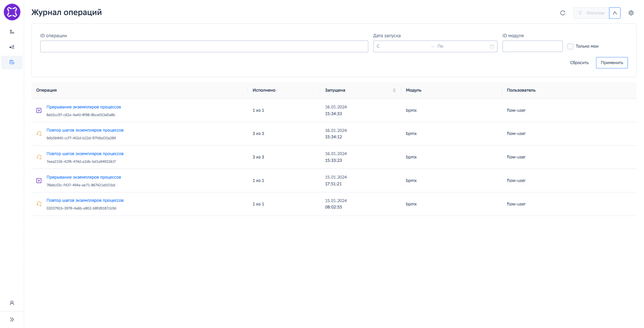
Task: Click the ID модуля input field
Action: [x=532, y=46]
